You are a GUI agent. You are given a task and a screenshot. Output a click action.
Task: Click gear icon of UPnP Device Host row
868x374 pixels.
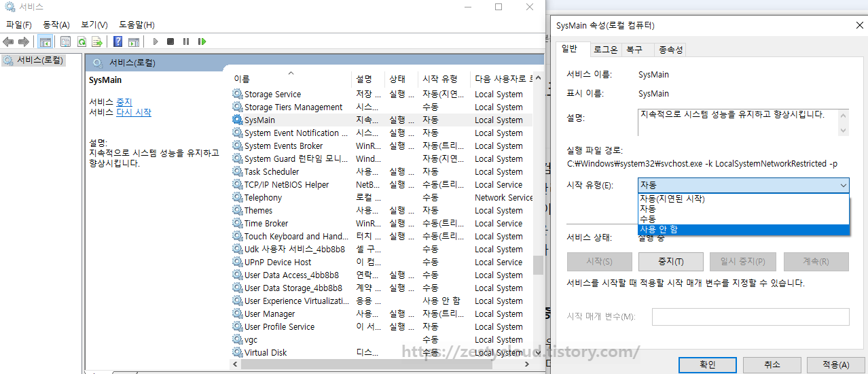click(x=237, y=262)
